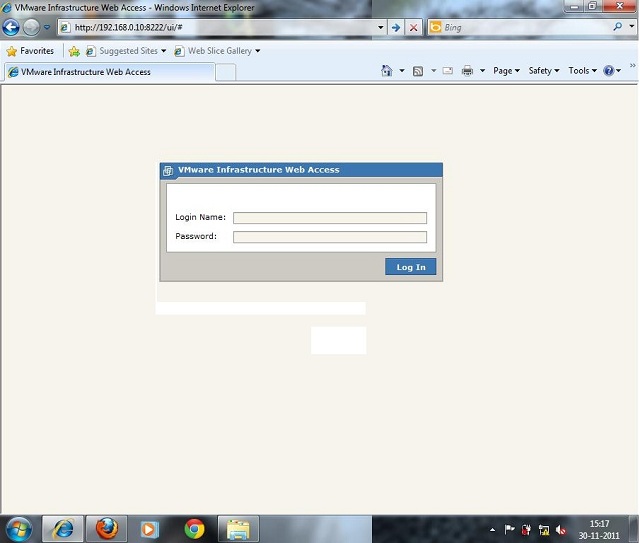Screen dimensions: 640x543
Task: Click the RSS feeds icon
Action: 418,71
